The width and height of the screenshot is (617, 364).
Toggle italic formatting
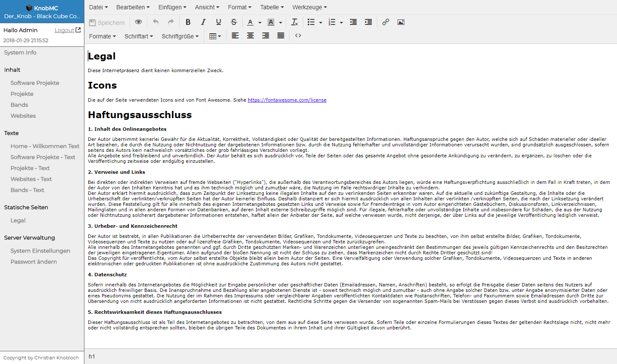pyautogui.click(x=203, y=22)
